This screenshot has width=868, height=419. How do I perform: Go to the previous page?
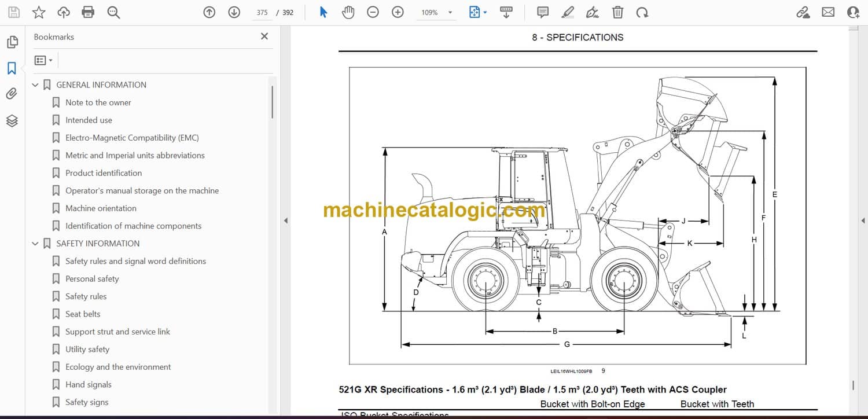pyautogui.click(x=209, y=12)
